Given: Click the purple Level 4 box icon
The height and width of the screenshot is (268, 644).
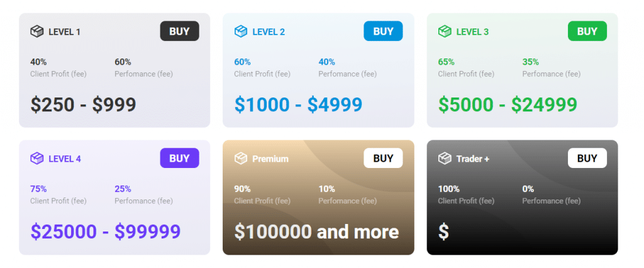Looking at the screenshot, I should (x=37, y=159).
